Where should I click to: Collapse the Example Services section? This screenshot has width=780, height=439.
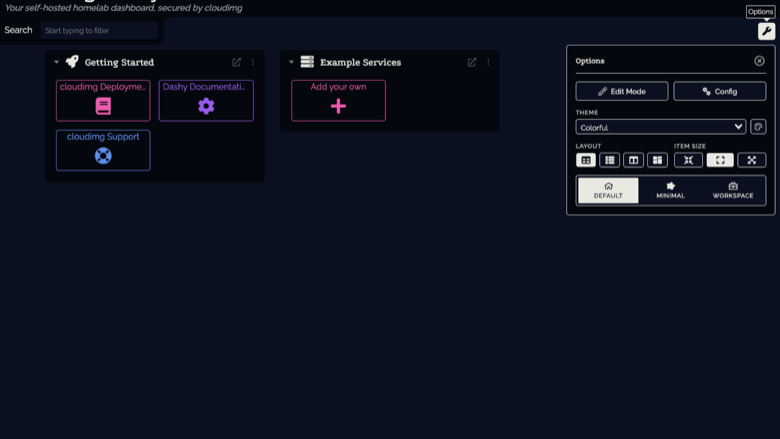(292, 62)
